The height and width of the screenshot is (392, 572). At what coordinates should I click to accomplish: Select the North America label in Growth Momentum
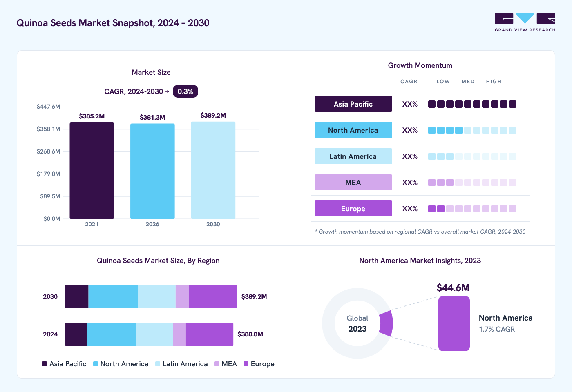coord(353,130)
